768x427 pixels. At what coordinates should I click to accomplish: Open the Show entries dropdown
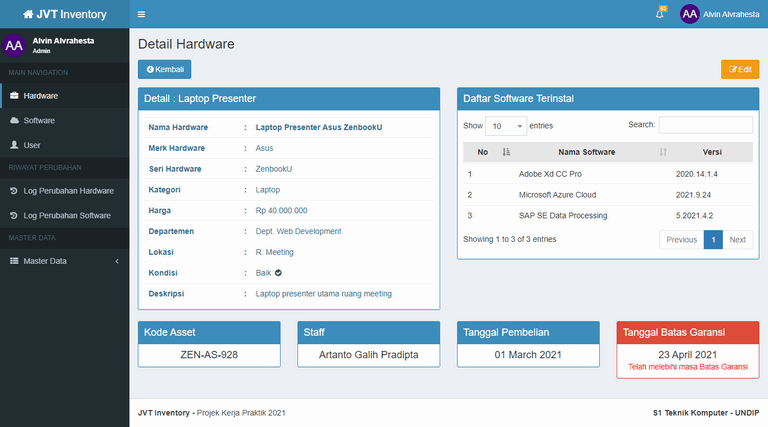click(506, 126)
